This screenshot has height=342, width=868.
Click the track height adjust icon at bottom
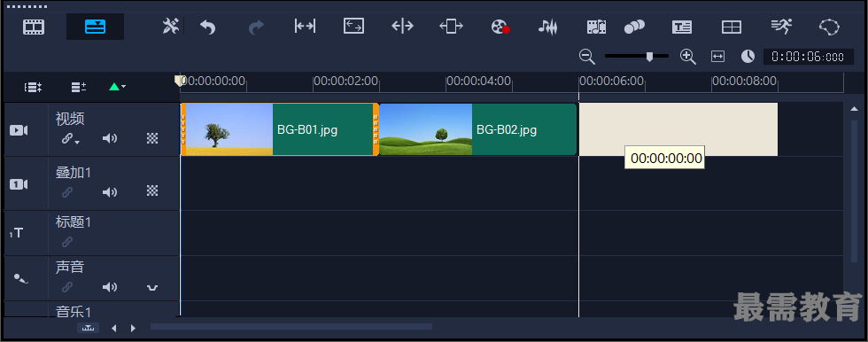click(89, 328)
